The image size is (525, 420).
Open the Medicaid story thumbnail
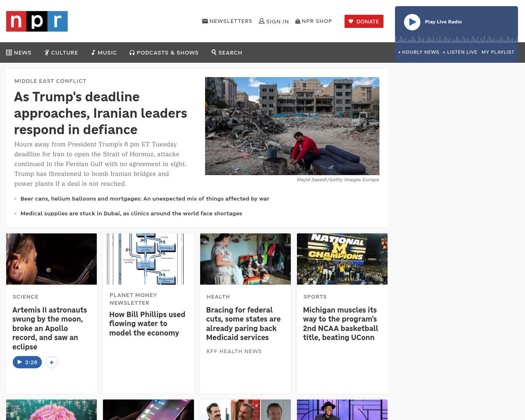pyautogui.click(x=245, y=259)
